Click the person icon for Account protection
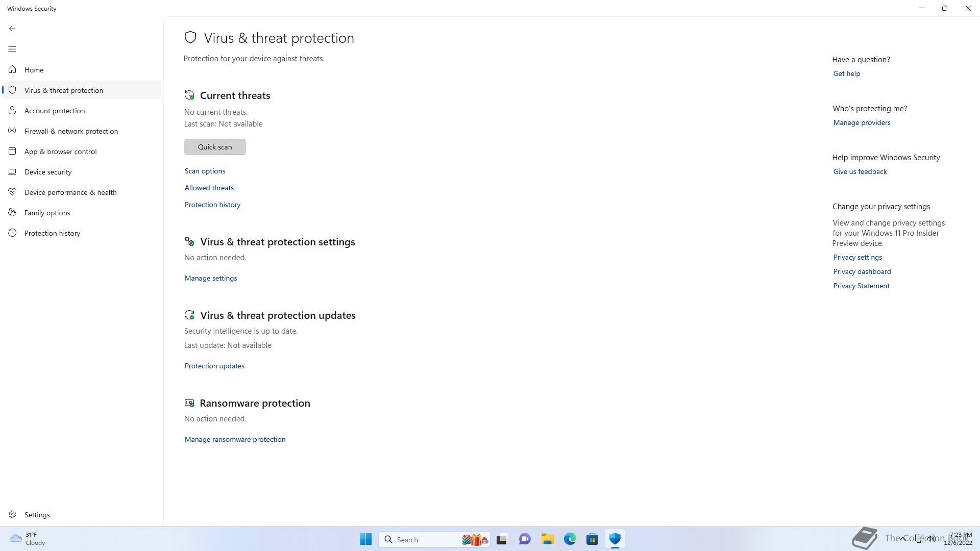980x551 pixels. pyautogui.click(x=12, y=111)
